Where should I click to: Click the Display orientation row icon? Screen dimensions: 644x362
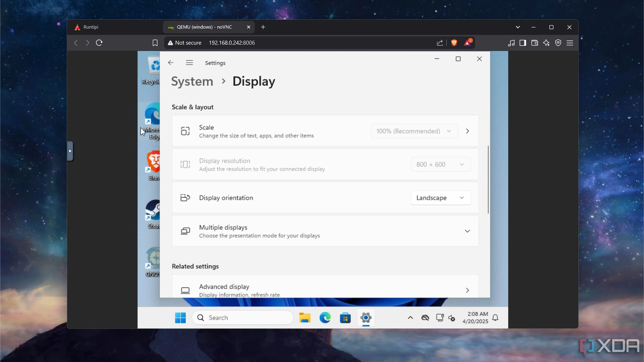[x=185, y=198]
